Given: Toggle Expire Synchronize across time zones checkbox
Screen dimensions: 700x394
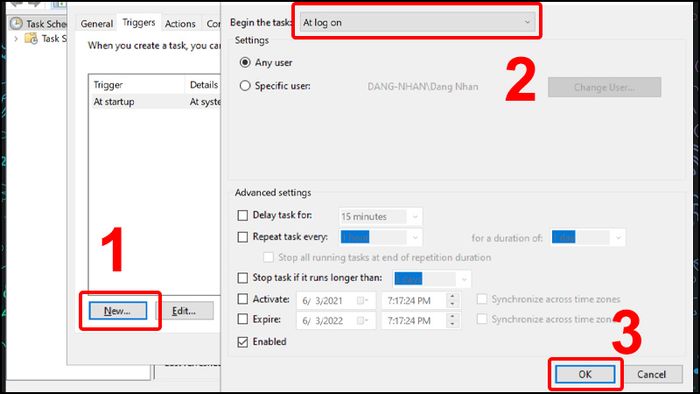Looking at the screenshot, I should click(x=482, y=319).
